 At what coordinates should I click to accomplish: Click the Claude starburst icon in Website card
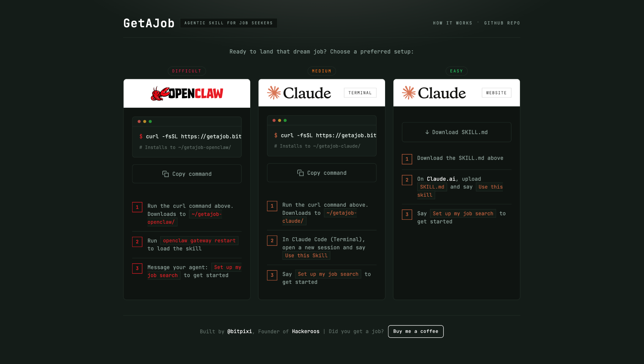409,93
